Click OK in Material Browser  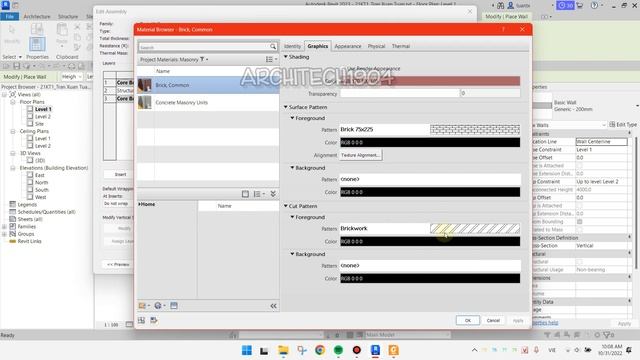[x=468, y=320]
